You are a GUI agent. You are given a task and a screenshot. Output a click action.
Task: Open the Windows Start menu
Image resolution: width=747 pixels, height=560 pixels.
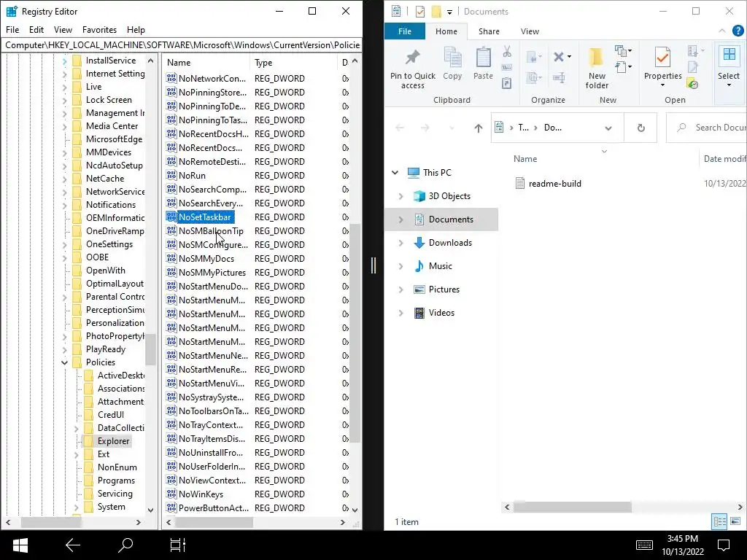[20, 545]
